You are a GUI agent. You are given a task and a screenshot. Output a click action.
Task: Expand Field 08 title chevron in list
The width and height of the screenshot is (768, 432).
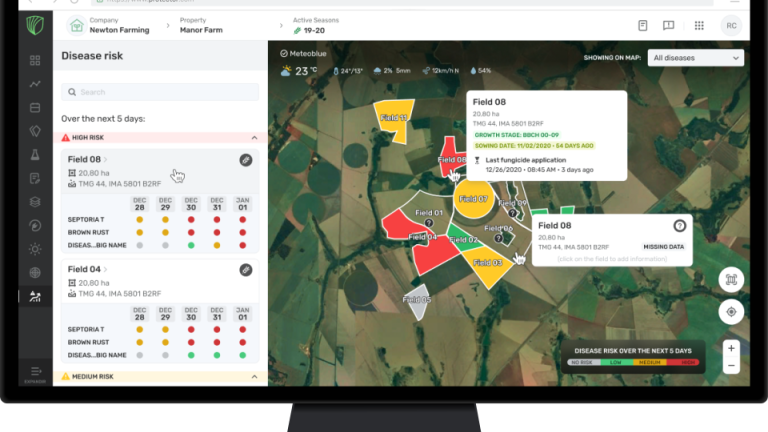[x=105, y=160]
